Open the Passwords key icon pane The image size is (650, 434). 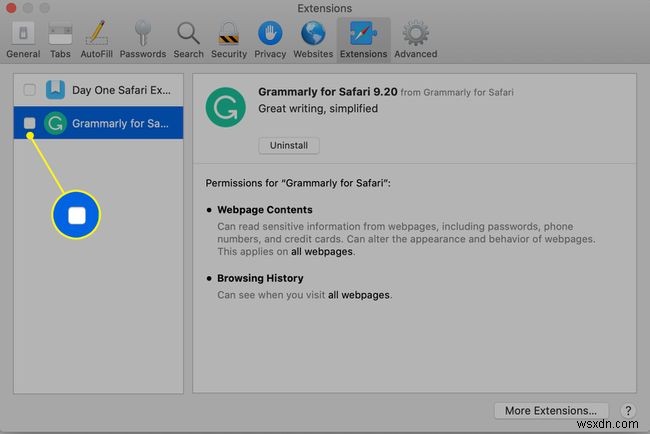(x=143, y=40)
